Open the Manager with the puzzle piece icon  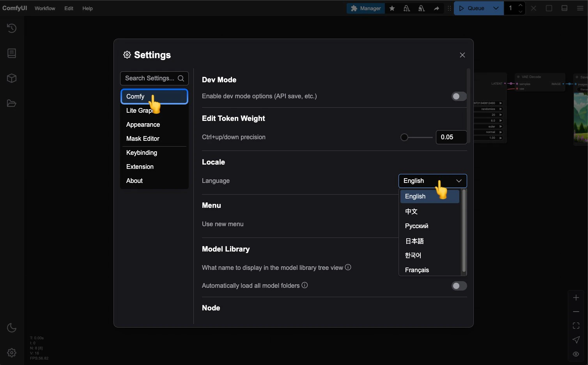(x=365, y=8)
